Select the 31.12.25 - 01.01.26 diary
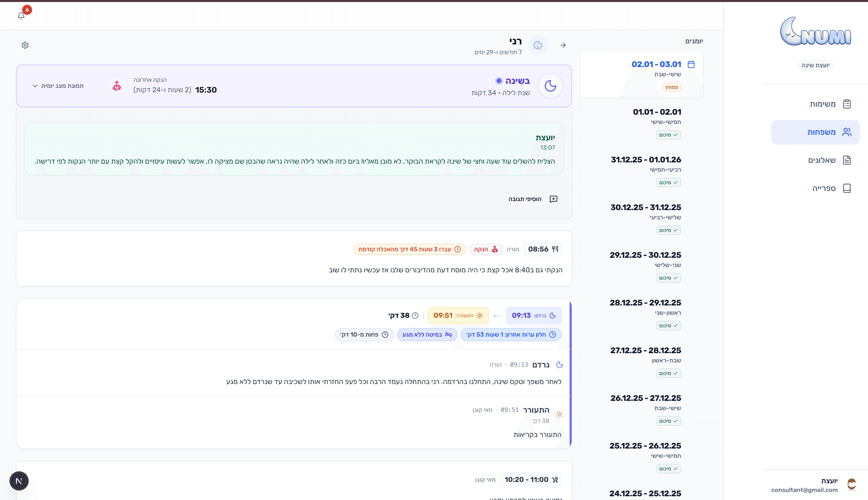 642,170
